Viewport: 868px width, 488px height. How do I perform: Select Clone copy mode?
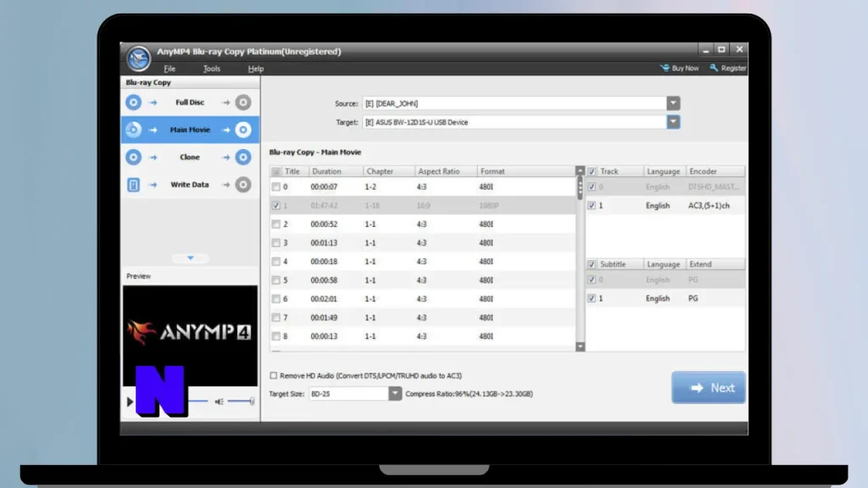click(x=190, y=157)
